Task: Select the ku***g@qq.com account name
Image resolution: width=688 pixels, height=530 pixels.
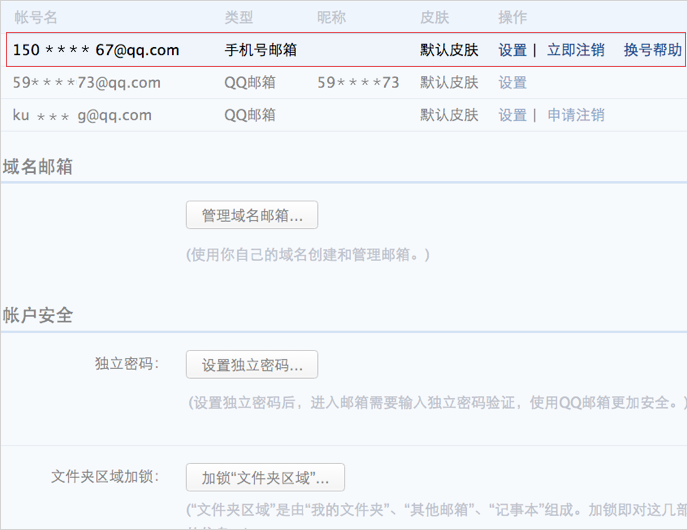Action: [x=82, y=115]
